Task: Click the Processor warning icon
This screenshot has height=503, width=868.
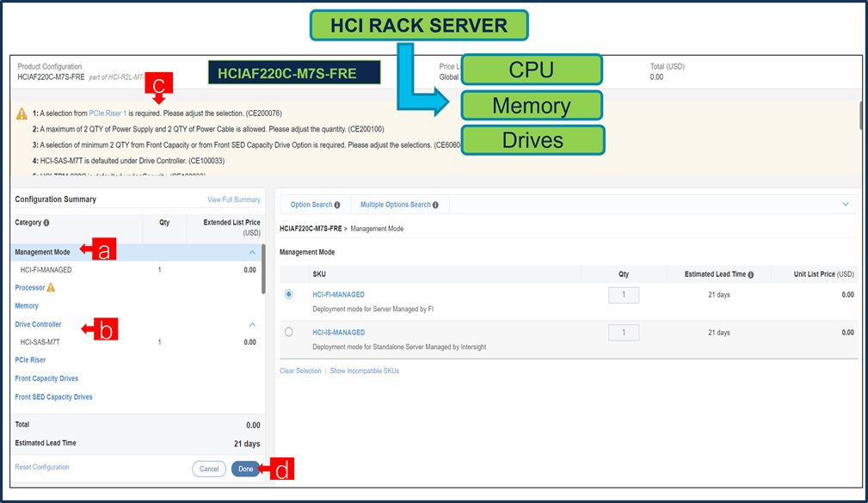Action: click(x=51, y=287)
